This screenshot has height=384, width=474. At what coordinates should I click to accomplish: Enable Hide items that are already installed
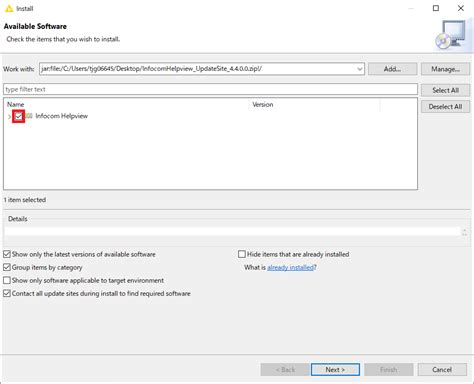242,254
